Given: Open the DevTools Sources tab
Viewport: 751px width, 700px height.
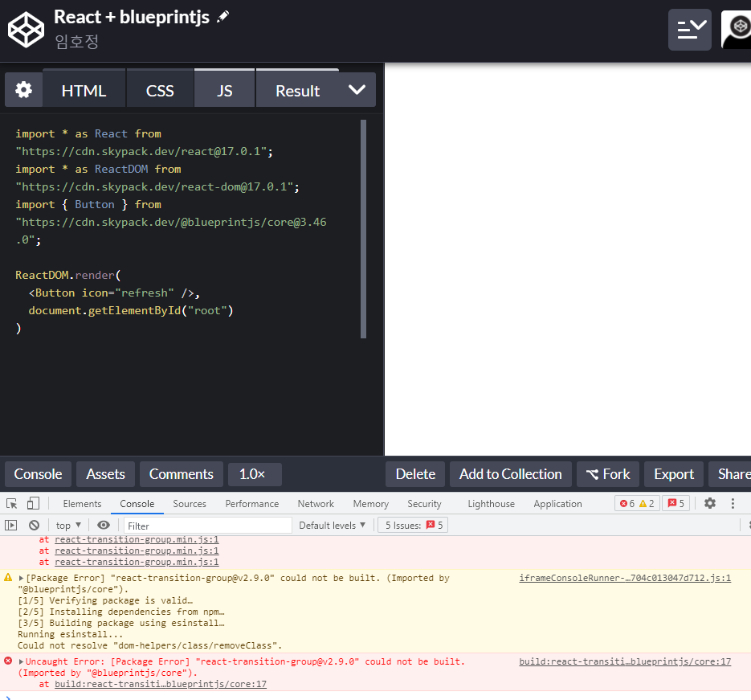Looking at the screenshot, I should click(x=190, y=504).
